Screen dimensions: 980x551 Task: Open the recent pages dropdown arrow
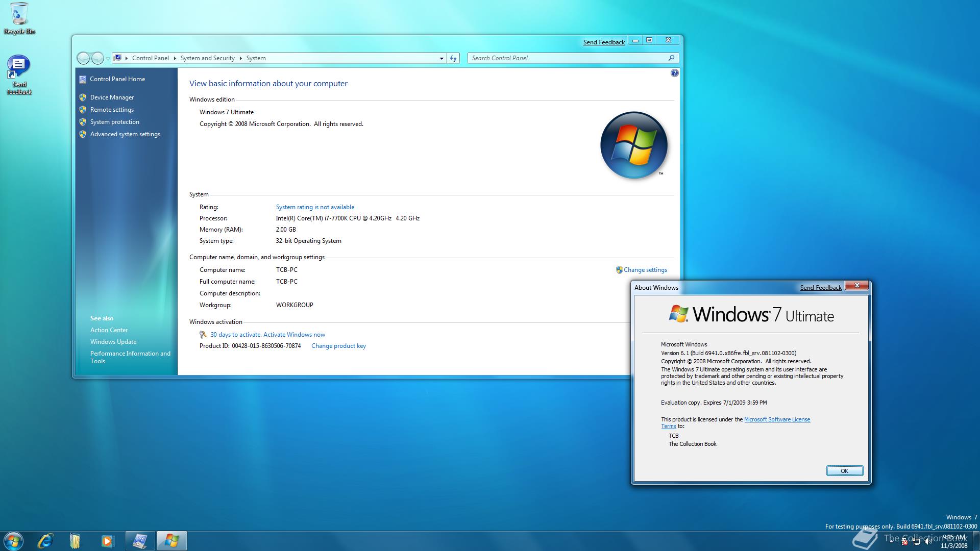click(x=108, y=59)
